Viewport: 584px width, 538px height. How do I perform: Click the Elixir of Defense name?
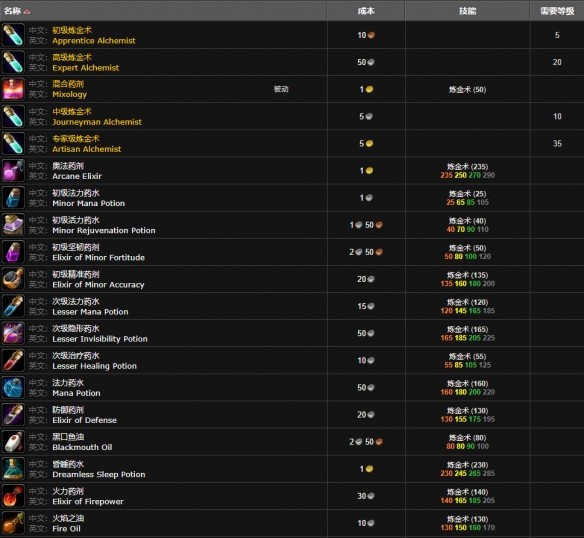[x=85, y=420]
